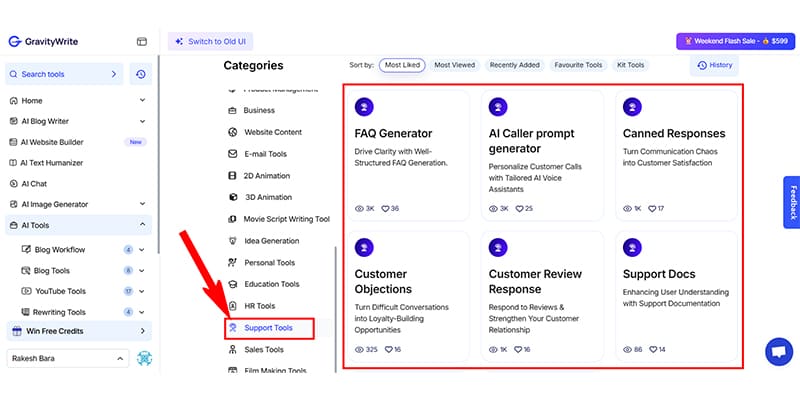Click the AI Tools briefcase icon

(x=13, y=225)
